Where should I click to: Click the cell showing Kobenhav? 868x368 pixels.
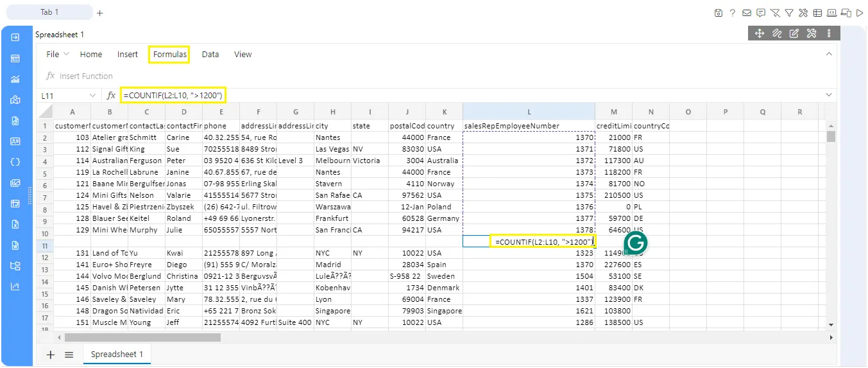(332, 288)
